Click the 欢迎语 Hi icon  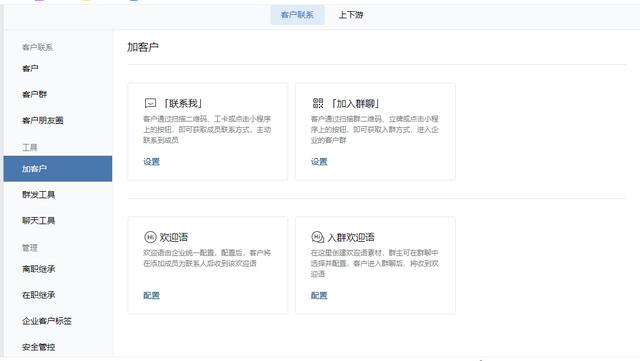pos(150,237)
